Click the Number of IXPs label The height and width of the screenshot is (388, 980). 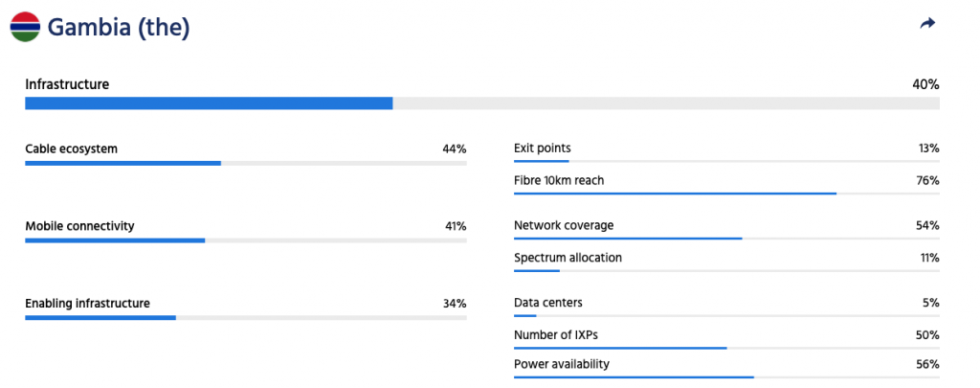click(556, 334)
